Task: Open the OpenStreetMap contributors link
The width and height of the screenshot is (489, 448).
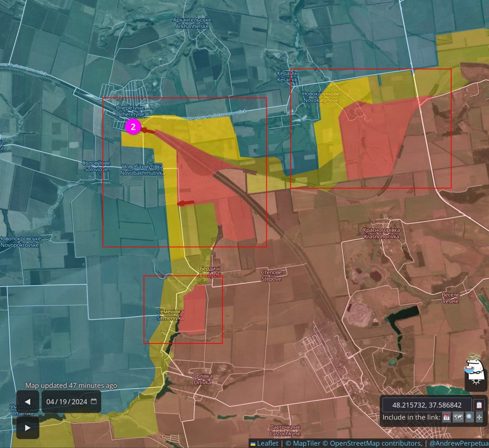Action: point(374,443)
